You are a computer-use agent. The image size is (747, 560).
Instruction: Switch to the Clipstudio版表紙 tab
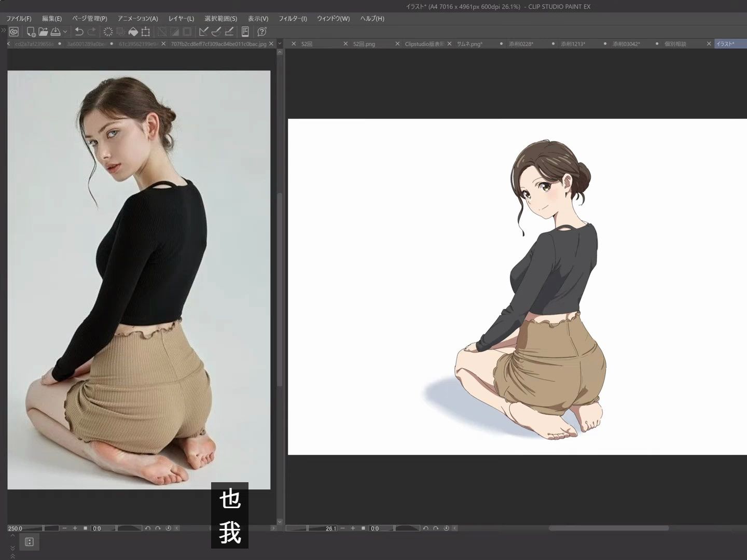tap(424, 44)
